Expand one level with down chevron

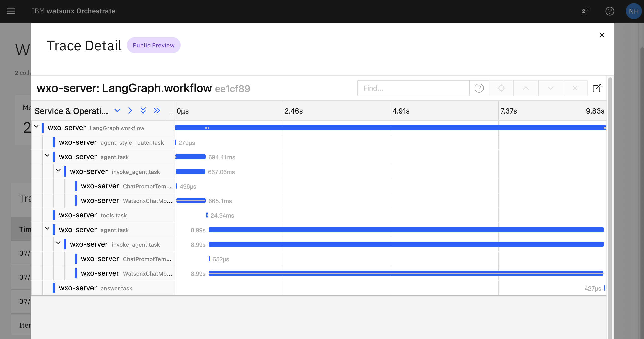[117, 110]
